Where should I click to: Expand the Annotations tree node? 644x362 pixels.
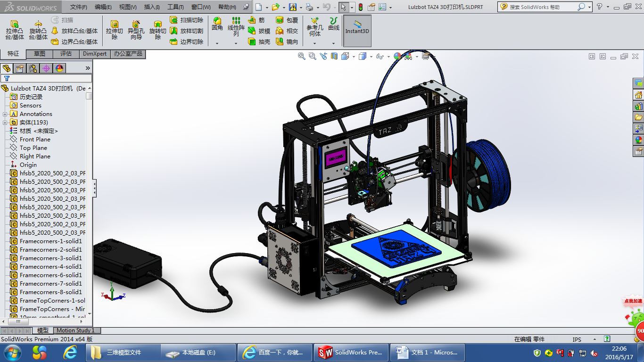point(5,114)
